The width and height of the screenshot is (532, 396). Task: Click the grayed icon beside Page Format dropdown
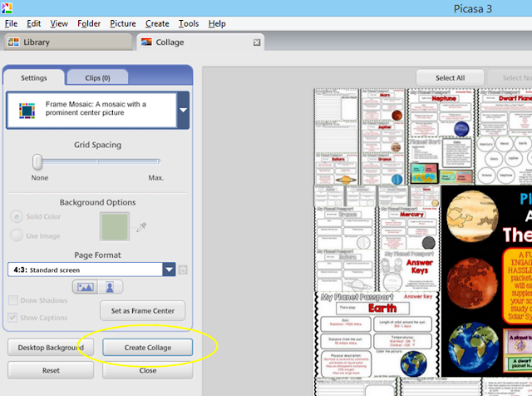183,270
